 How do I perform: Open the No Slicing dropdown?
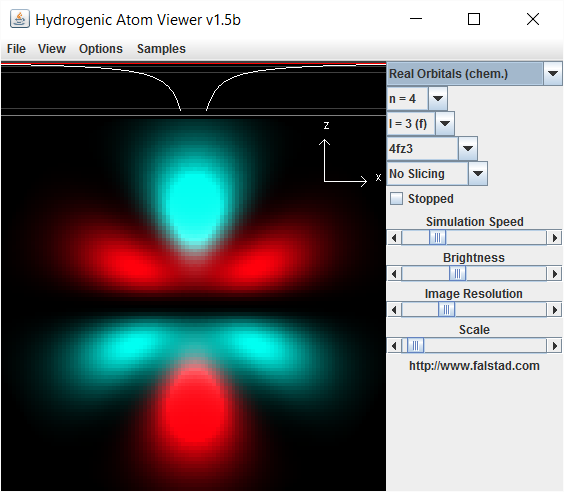(437, 174)
